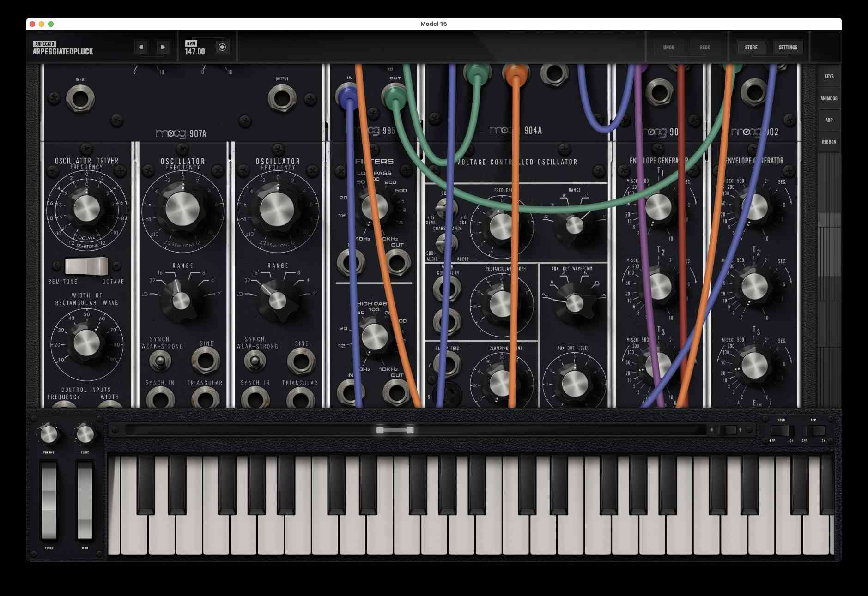Click the MOD wheel

(x=85, y=501)
